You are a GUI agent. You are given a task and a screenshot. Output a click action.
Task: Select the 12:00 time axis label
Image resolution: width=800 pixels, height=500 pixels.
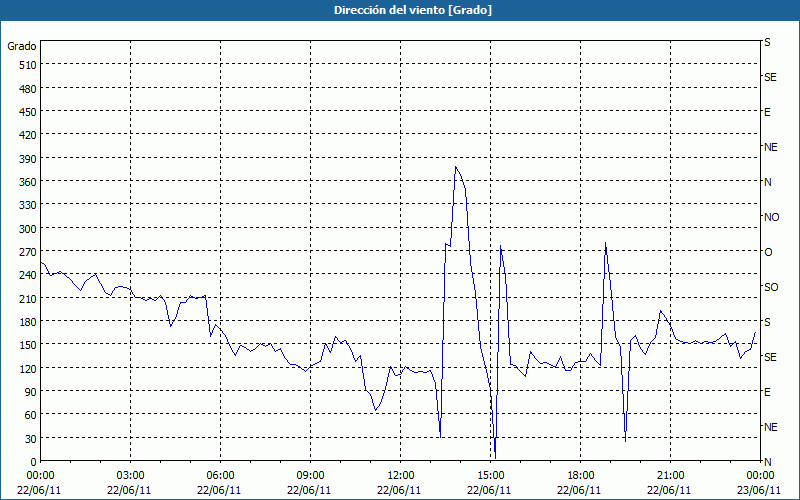click(x=401, y=476)
